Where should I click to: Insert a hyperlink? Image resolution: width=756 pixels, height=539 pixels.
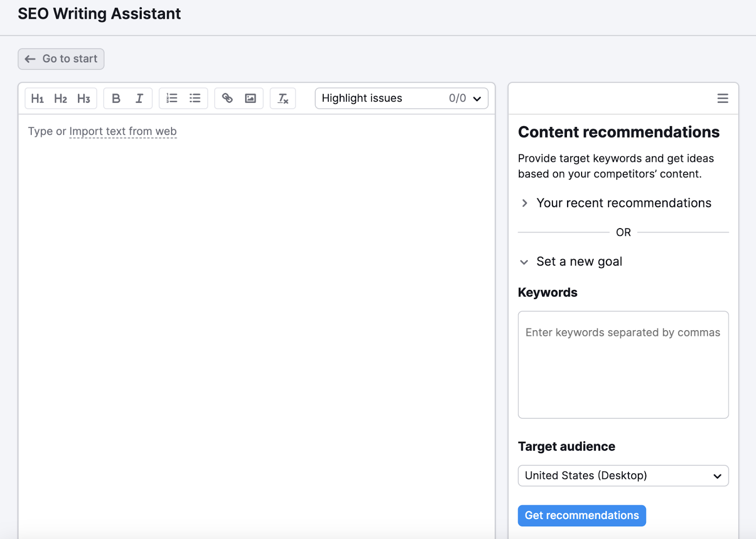pos(227,98)
